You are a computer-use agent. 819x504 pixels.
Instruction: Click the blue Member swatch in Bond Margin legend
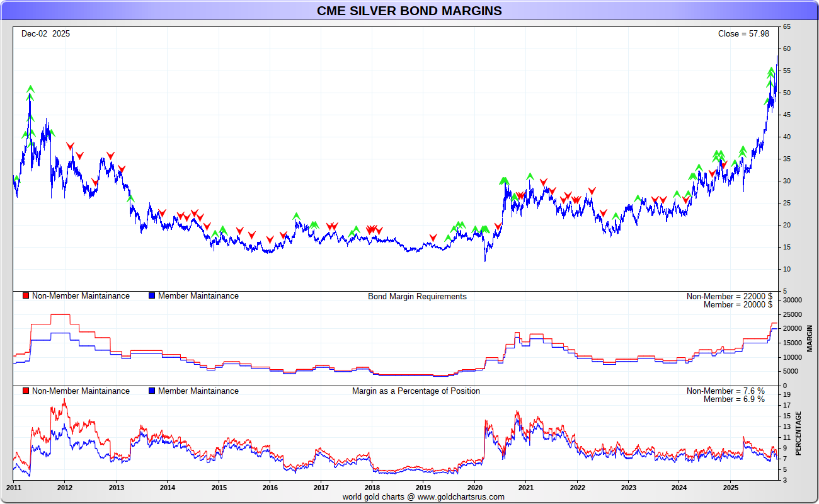tap(152, 296)
